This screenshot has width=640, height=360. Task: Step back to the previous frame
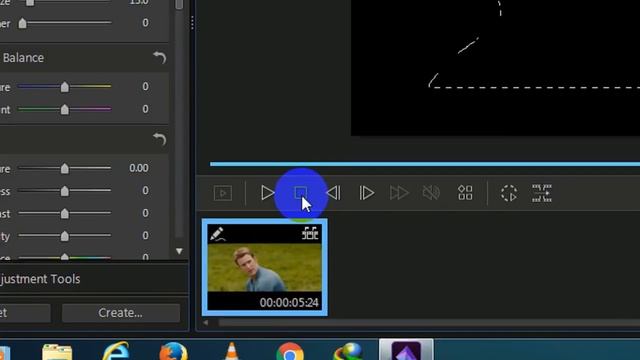pyautogui.click(x=333, y=193)
